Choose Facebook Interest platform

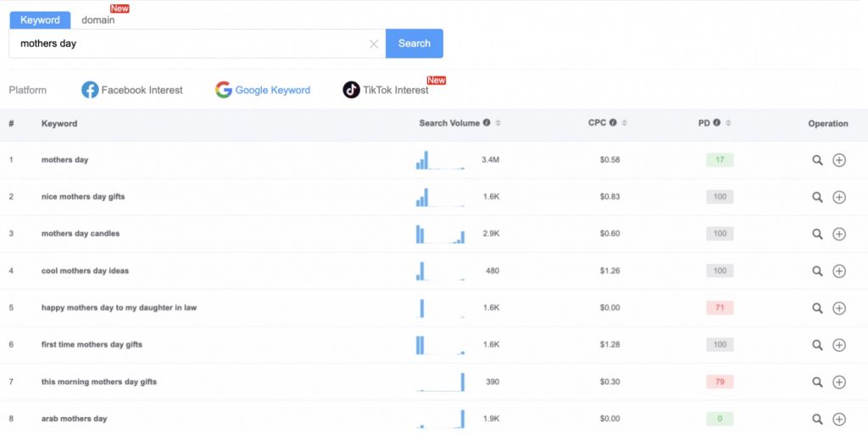tap(131, 90)
